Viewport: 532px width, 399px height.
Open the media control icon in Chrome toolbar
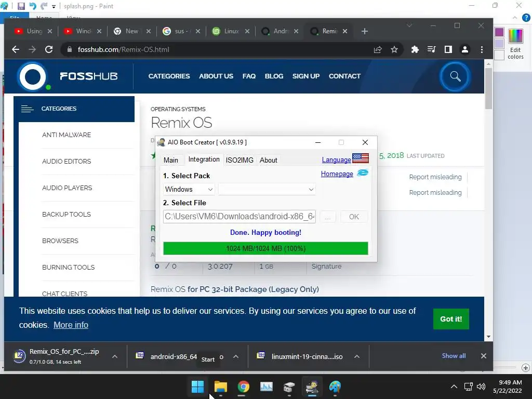point(431,49)
